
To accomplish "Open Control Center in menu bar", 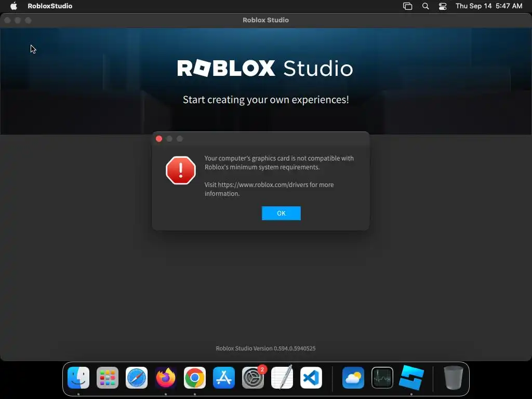I will (443, 6).
